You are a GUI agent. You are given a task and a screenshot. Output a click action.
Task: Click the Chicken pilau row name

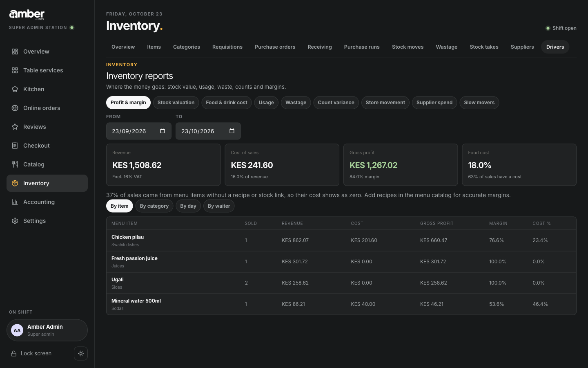[127, 237]
